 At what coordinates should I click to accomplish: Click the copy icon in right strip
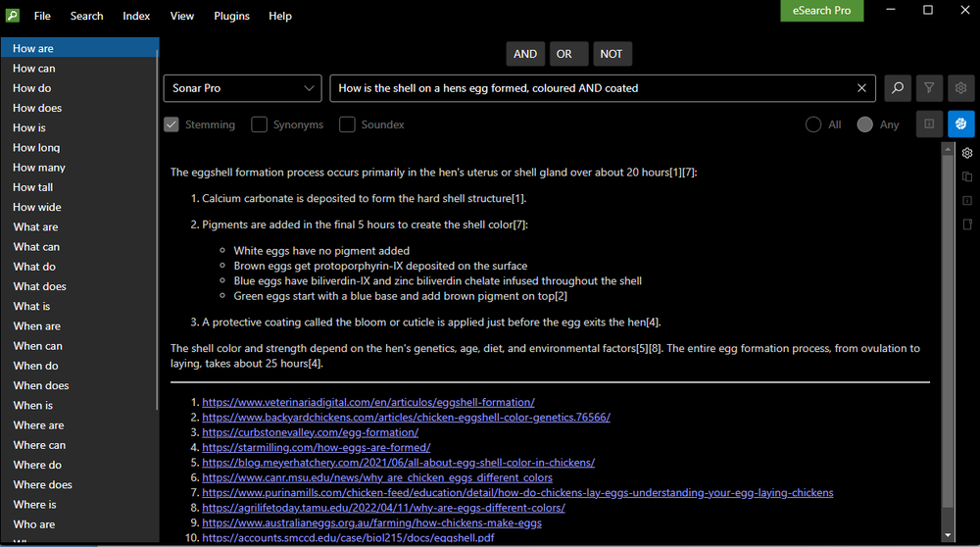[967, 176]
